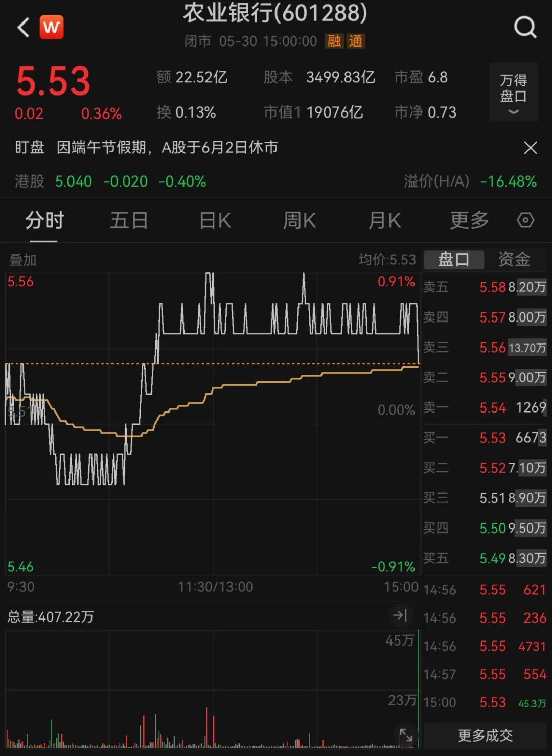Tap the 闭市 05-30 15:00:00 status
The image size is (552, 756).
click(251, 41)
